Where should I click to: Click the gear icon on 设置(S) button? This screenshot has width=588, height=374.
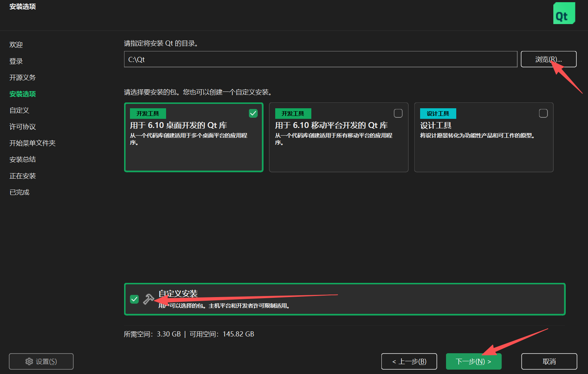[x=29, y=361]
